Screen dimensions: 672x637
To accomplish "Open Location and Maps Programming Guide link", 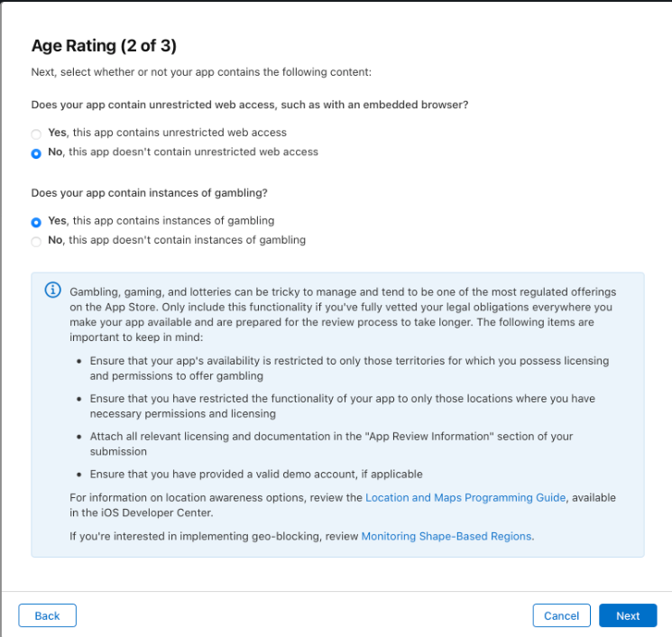I will tap(465, 497).
